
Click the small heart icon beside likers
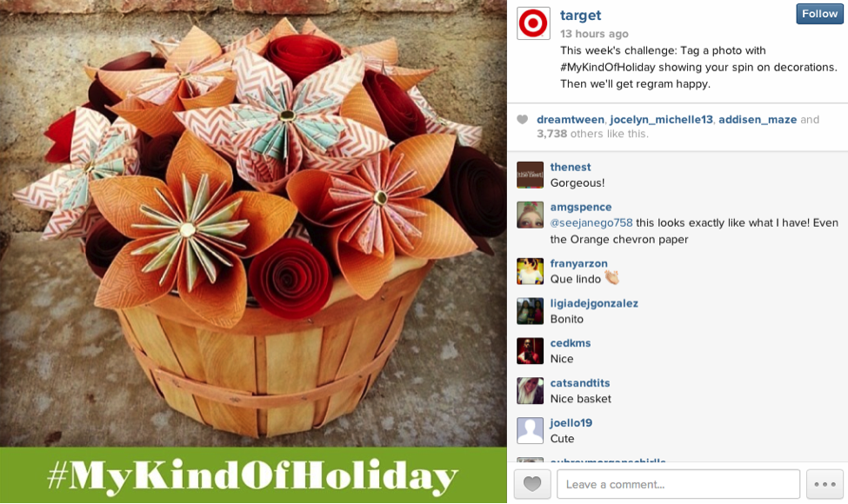522,119
